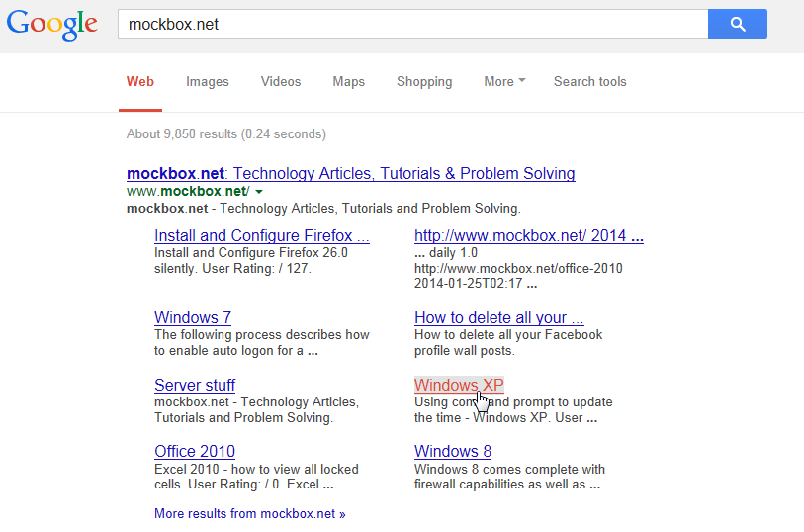Click snippet 'Excel 2010 - how to view all locked'
Screen dimensions: 804x532
[256, 469]
